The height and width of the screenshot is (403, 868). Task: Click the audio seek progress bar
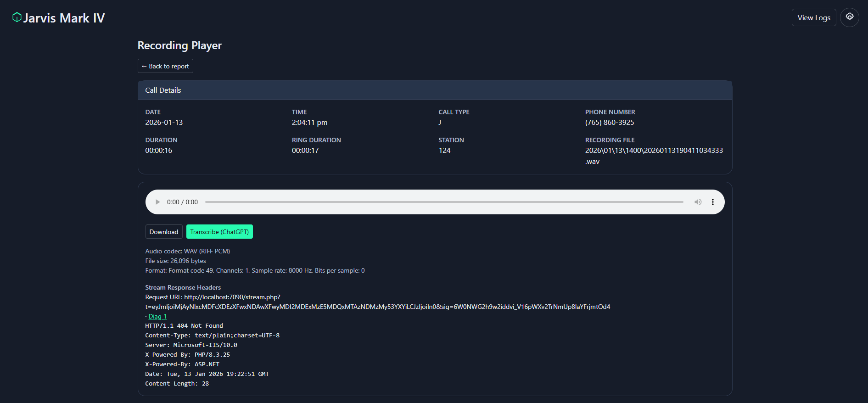(444, 202)
